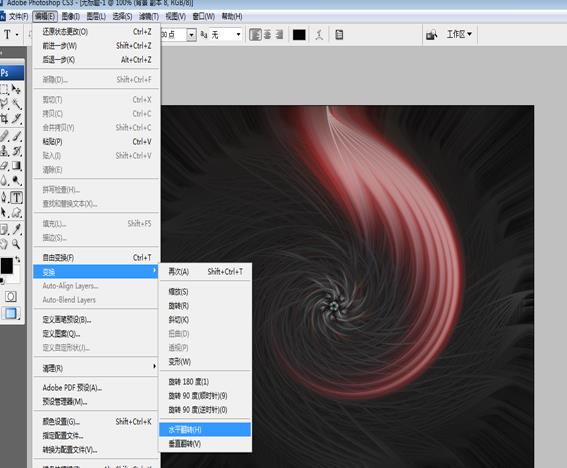Select the Blur tool
The width and height of the screenshot is (567, 468).
pos(4,180)
